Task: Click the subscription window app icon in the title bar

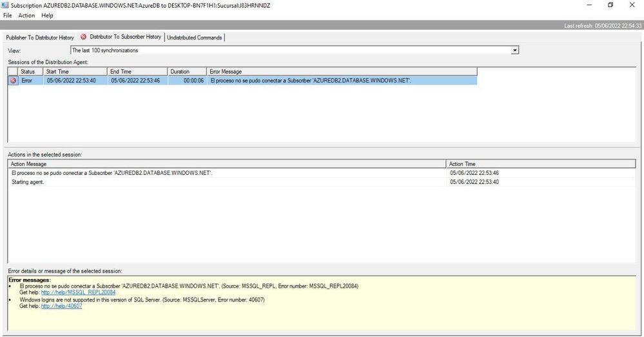Action: click(x=5, y=5)
